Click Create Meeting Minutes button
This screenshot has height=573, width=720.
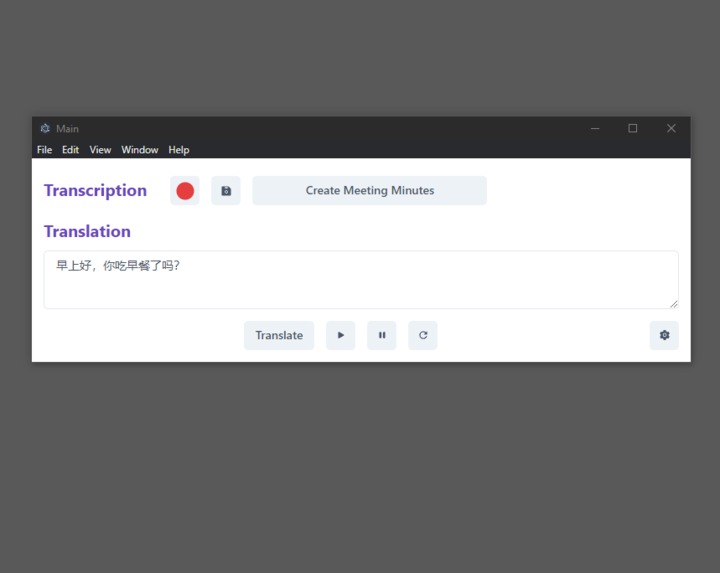(370, 191)
